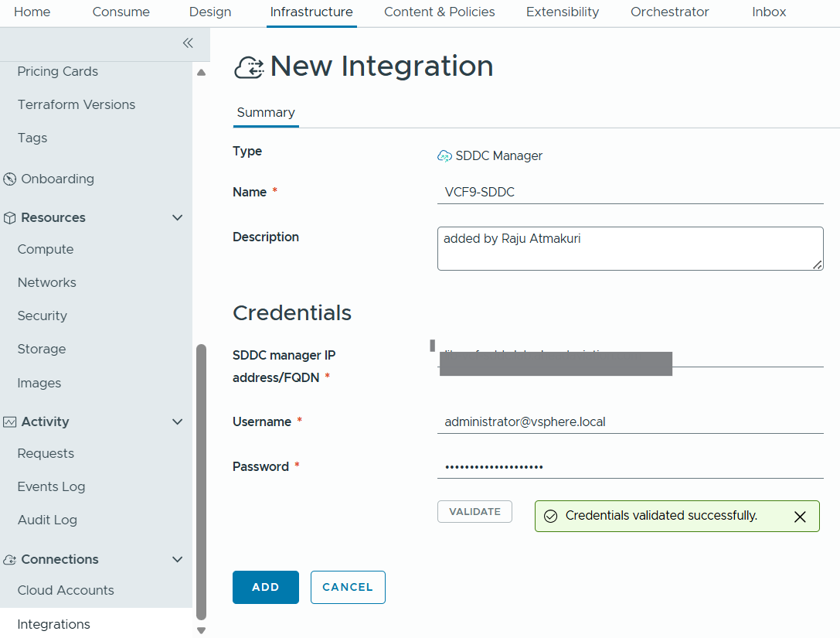Click the VALIDATE button

474,512
